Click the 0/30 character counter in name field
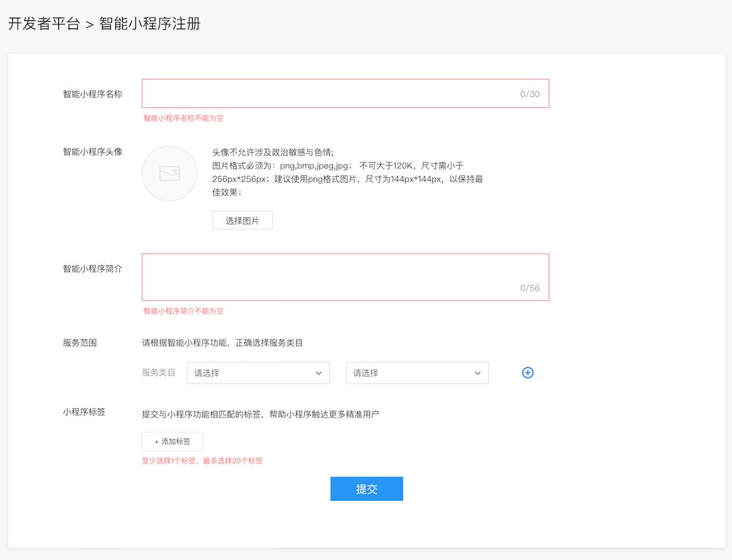The image size is (732, 560). [530, 94]
